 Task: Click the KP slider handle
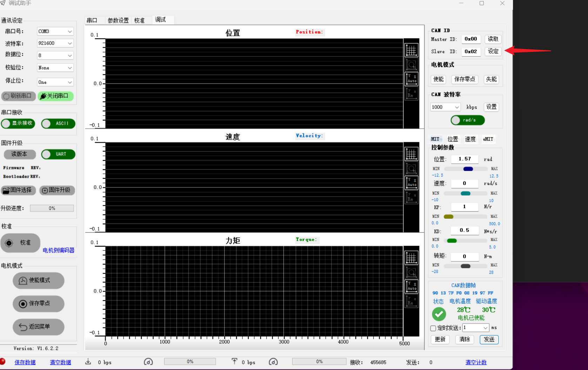coord(448,217)
